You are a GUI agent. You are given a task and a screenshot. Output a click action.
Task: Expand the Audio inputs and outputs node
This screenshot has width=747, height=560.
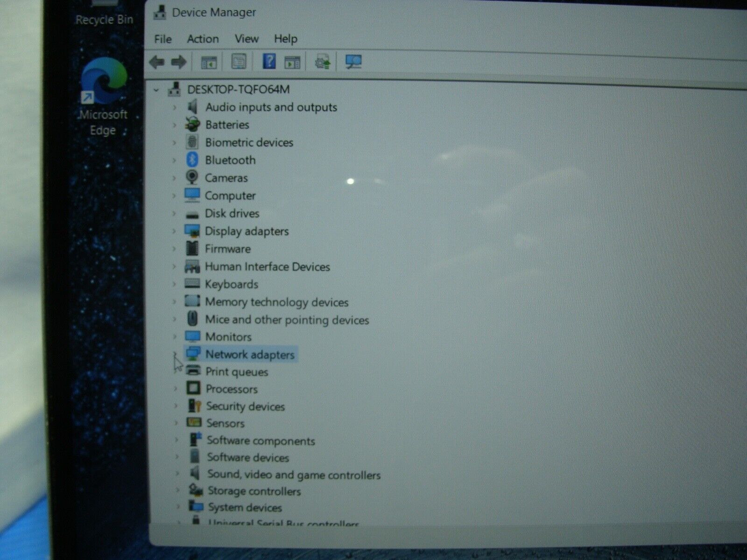[x=174, y=107]
